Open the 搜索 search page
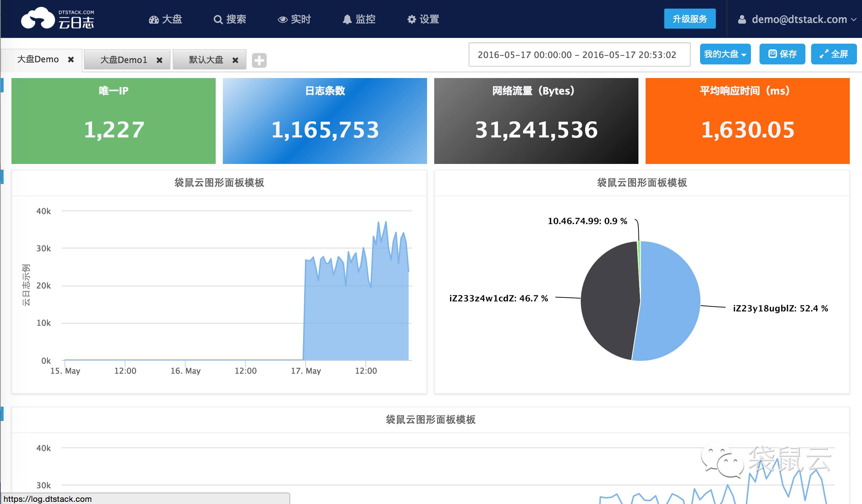 (x=230, y=19)
